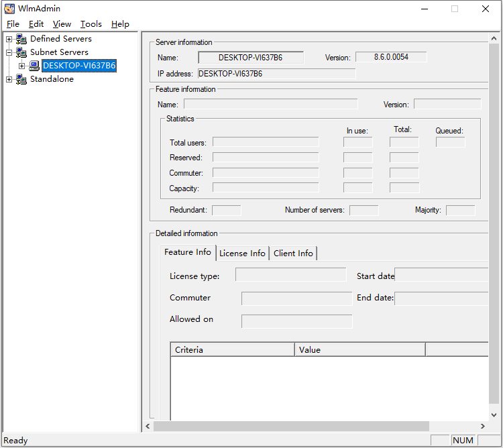The image size is (503, 448).
Task: Click the Defined Servers network icon
Action: (x=21, y=39)
